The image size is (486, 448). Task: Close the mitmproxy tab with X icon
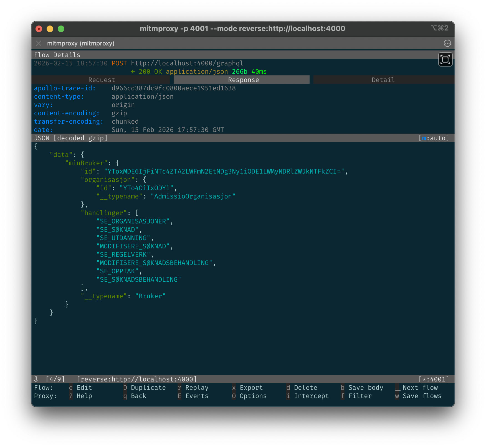(x=39, y=43)
